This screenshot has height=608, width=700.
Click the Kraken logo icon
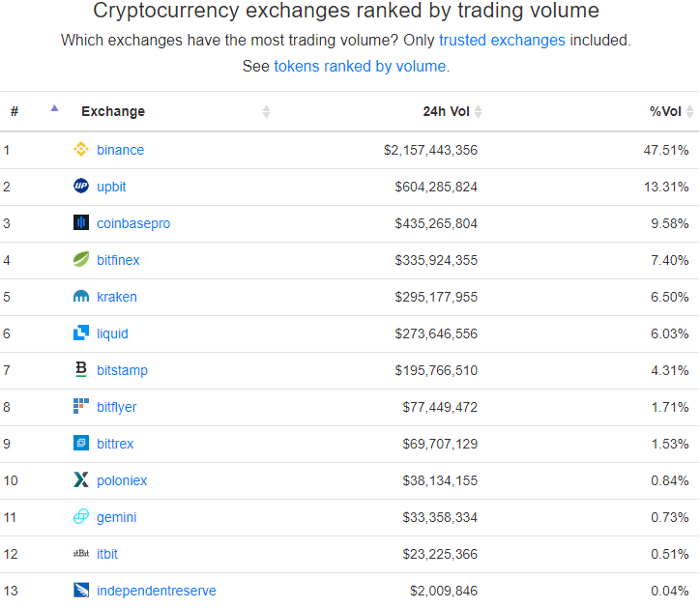click(x=81, y=297)
